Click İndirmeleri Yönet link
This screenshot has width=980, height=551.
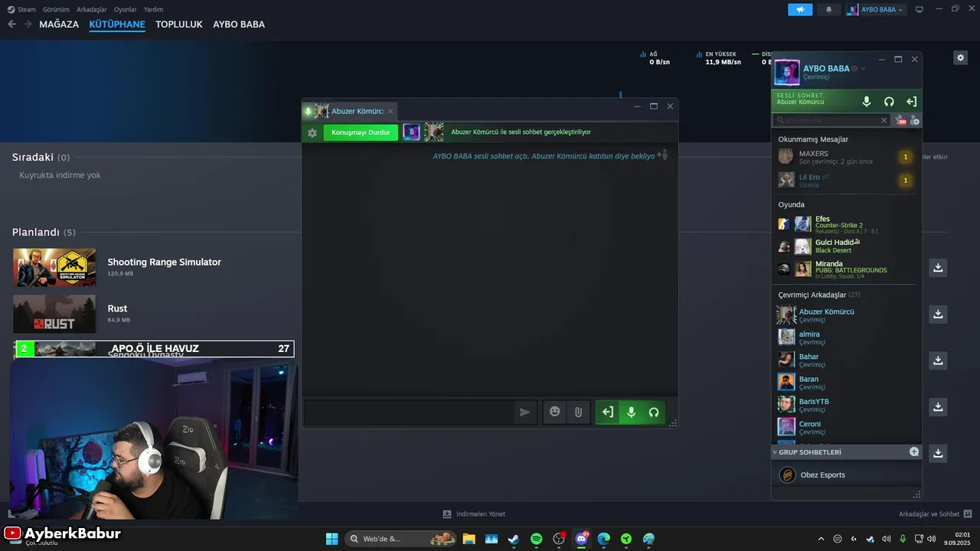(473, 514)
